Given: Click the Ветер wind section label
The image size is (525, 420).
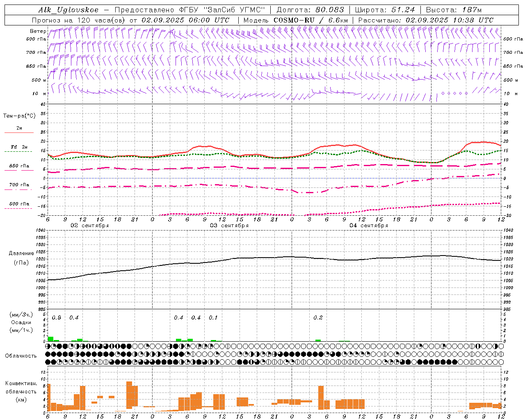Looking at the screenshot, I should [38, 31].
